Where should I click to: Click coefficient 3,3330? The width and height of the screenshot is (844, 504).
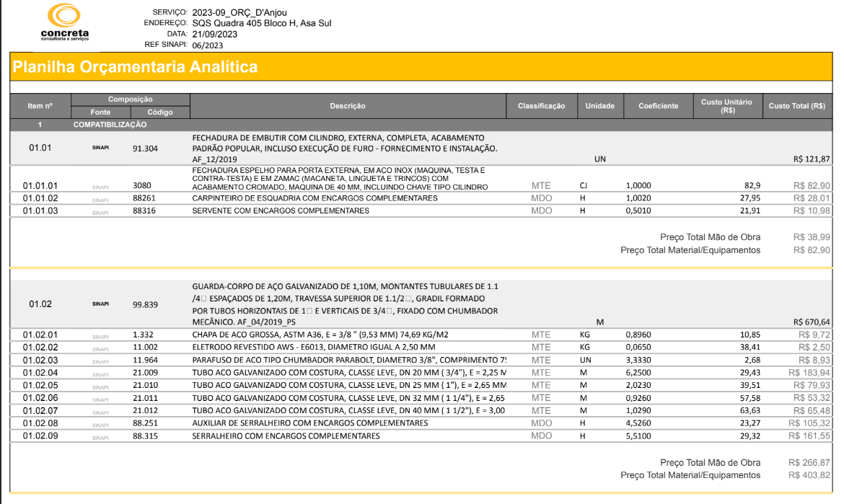pyautogui.click(x=638, y=361)
